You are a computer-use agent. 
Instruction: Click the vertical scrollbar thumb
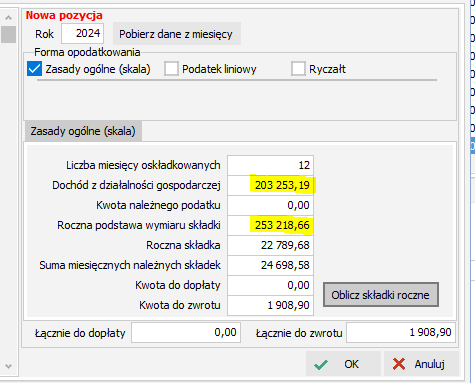pos(9,34)
